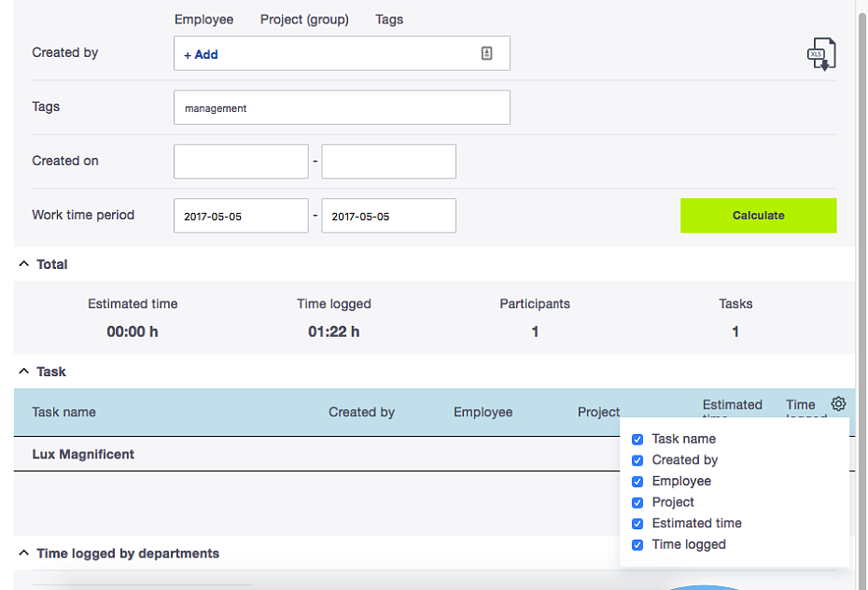Image resolution: width=868 pixels, height=590 pixels.
Task: Open column settings gear icon
Action: 838,404
